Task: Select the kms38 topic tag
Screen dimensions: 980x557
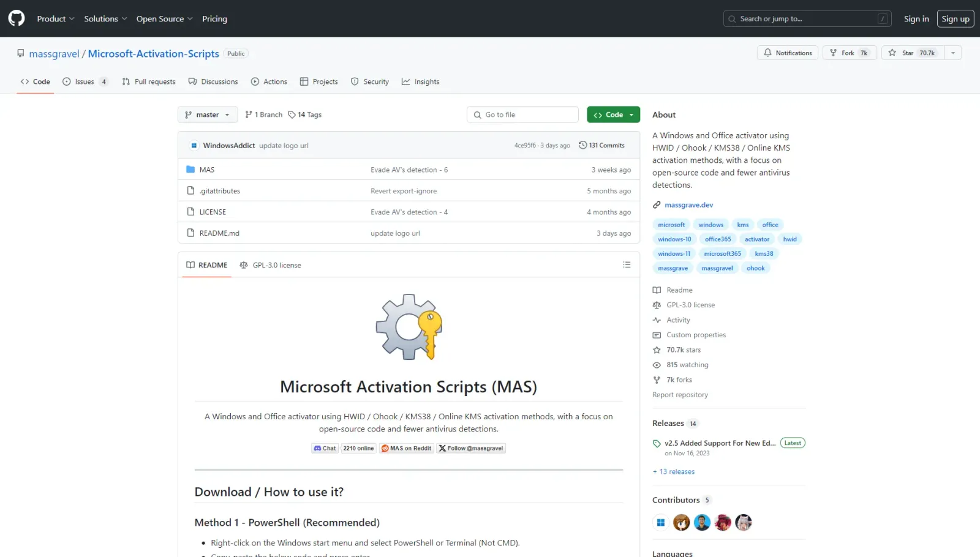Action: 764,253
